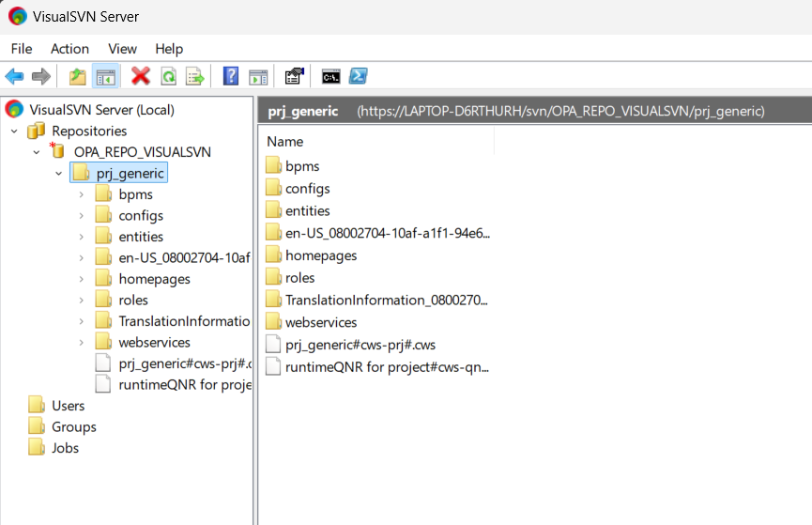
Task: Click the blue Help question mark icon
Action: [230, 76]
